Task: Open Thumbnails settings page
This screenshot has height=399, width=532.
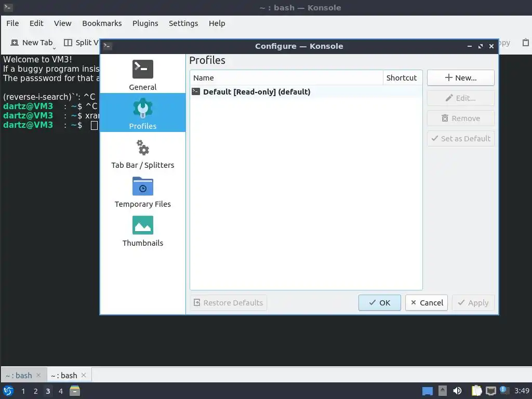Action: pyautogui.click(x=142, y=231)
